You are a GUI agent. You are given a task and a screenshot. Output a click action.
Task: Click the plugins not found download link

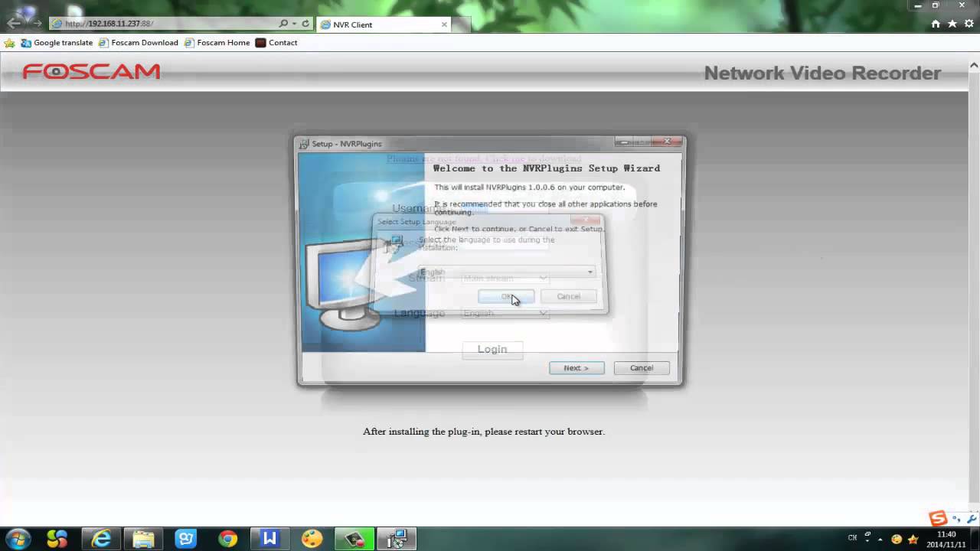click(x=484, y=158)
